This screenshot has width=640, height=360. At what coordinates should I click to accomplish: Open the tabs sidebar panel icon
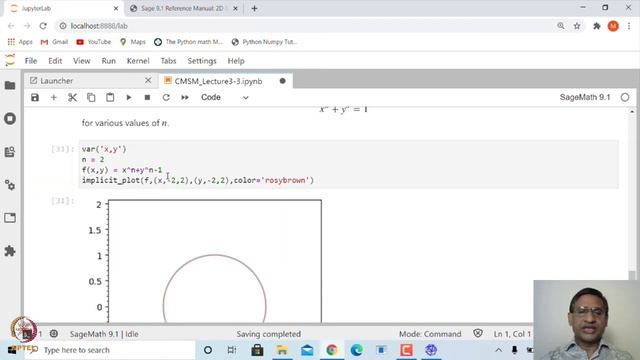point(10,218)
